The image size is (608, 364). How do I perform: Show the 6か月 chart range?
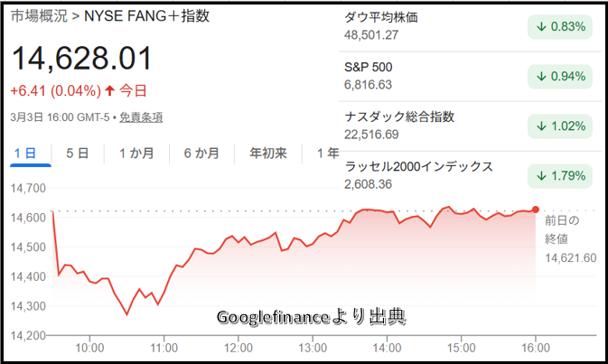pos(201,154)
